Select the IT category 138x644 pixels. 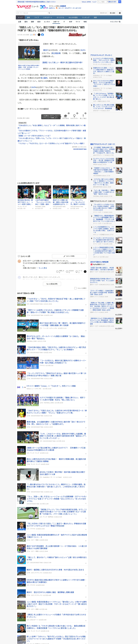(x=64, y=22)
